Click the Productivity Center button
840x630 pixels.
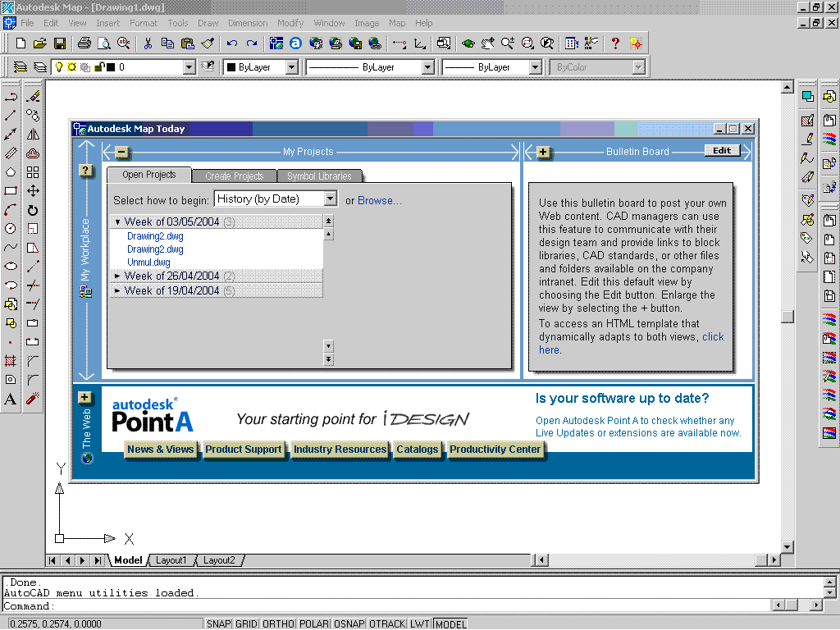[x=495, y=450]
